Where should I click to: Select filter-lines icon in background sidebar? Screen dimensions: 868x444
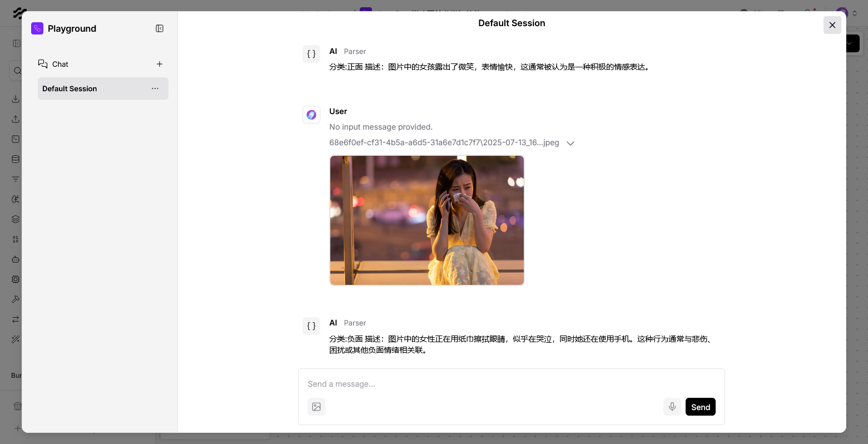[x=16, y=179]
